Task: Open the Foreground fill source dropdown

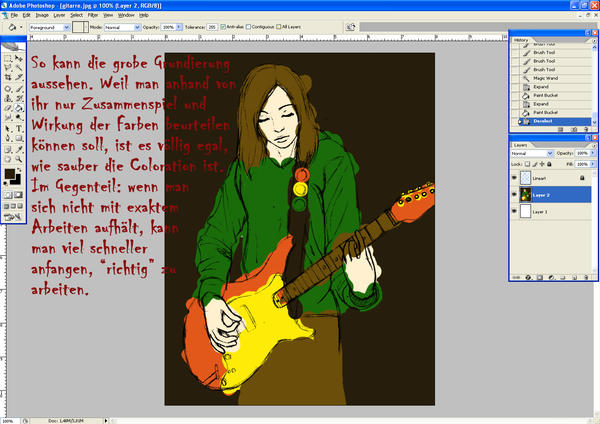Action: (x=50, y=27)
